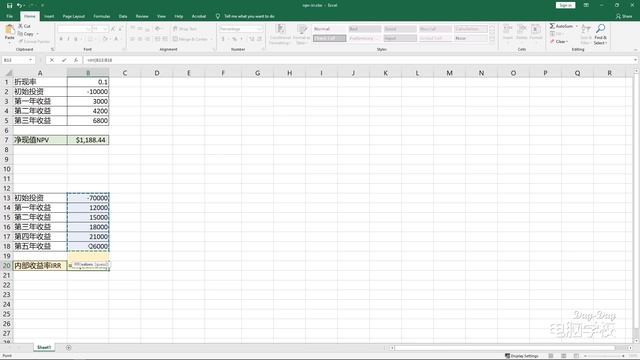The height and width of the screenshot is (360, 640).
Task: Click the 内部收益率IRR label cell
Action: pyautogui.click(x=40, y=266)
